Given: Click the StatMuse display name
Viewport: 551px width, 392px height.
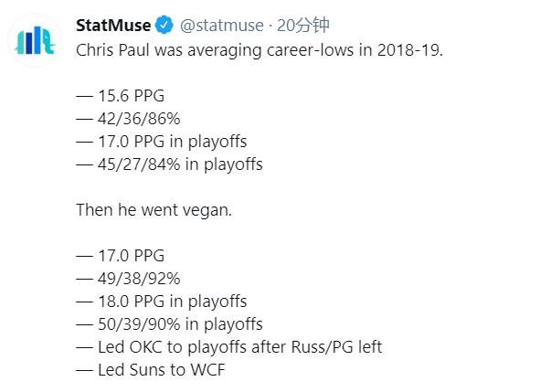Looking at the screenshot, I should click(x=113, y=26).
